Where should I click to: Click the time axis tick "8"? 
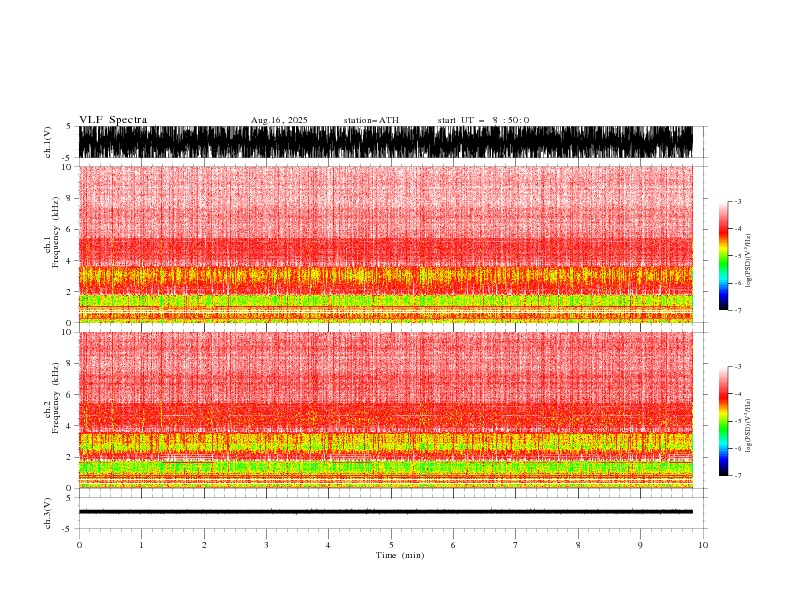pos(578,545)
